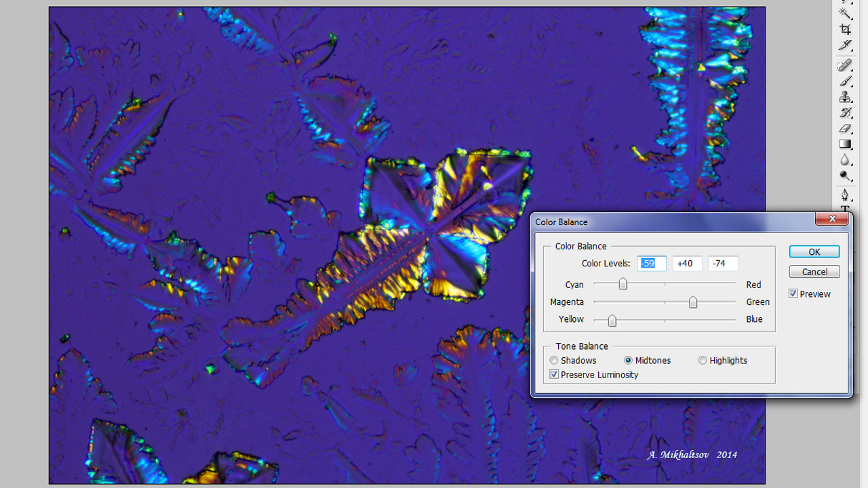Screen dimensions: 868x488
Task: Select the Clone Stamp tool
Action: pyautogui.click(x=845, y=97)
